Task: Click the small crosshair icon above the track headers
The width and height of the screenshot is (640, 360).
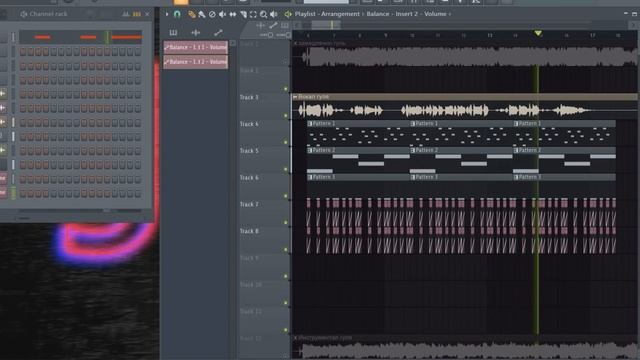Action: (x=260, y=25)
